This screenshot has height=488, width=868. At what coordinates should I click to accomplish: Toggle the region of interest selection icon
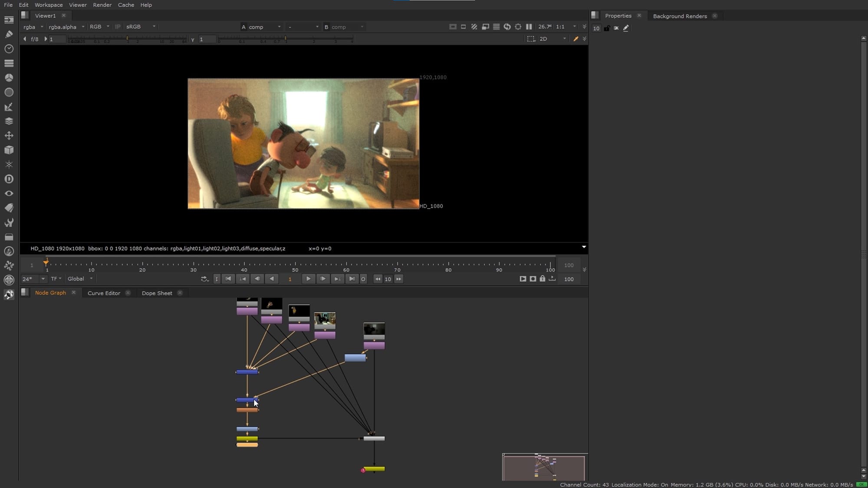(531, 39)
